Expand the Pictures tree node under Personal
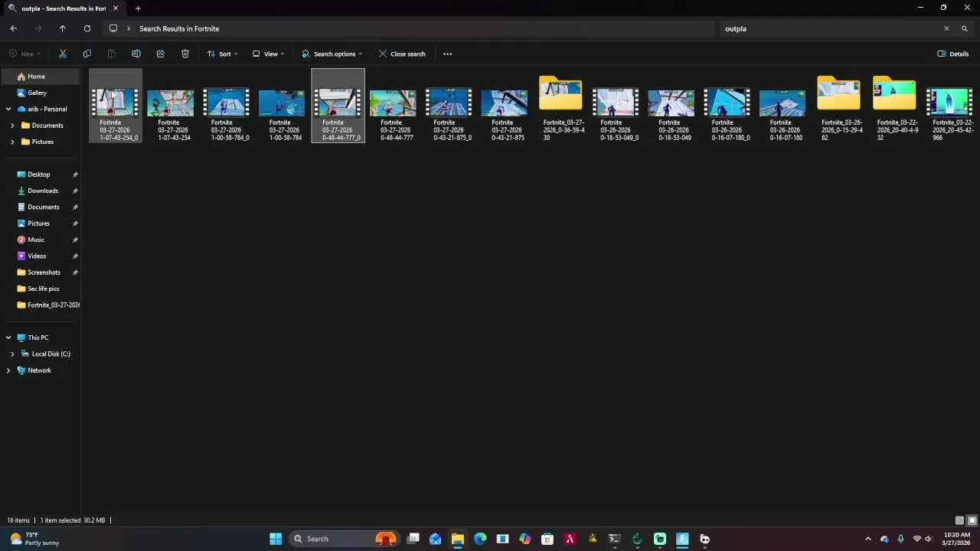This screenshot has width=980, height=551. click(x=12, y=142)
